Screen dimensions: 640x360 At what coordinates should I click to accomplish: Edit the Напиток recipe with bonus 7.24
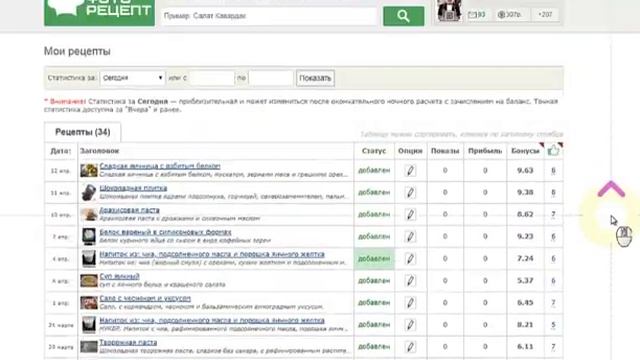pos(411,258)
